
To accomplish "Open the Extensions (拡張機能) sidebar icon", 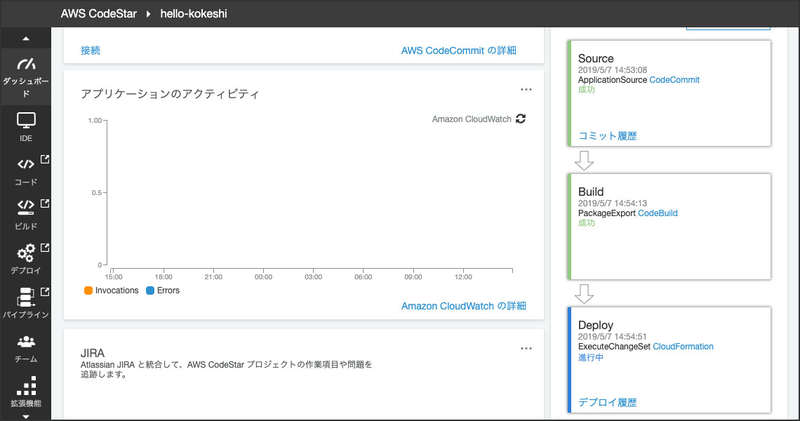I will coord(26,386).
